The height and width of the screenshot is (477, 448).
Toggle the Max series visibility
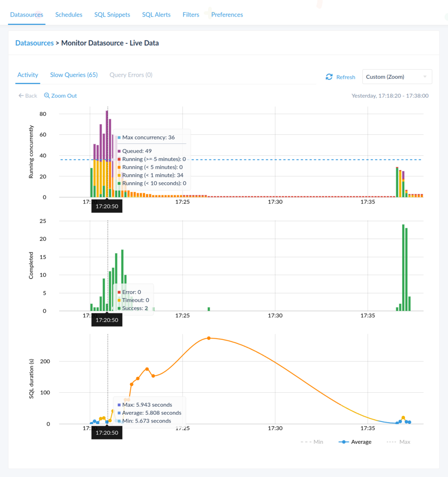pos(399,442)
